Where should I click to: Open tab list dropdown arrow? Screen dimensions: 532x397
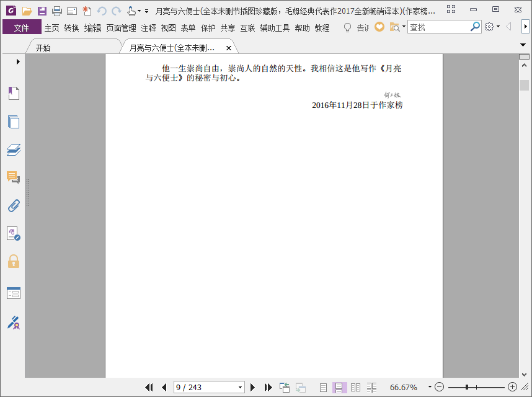click(523, 45)
